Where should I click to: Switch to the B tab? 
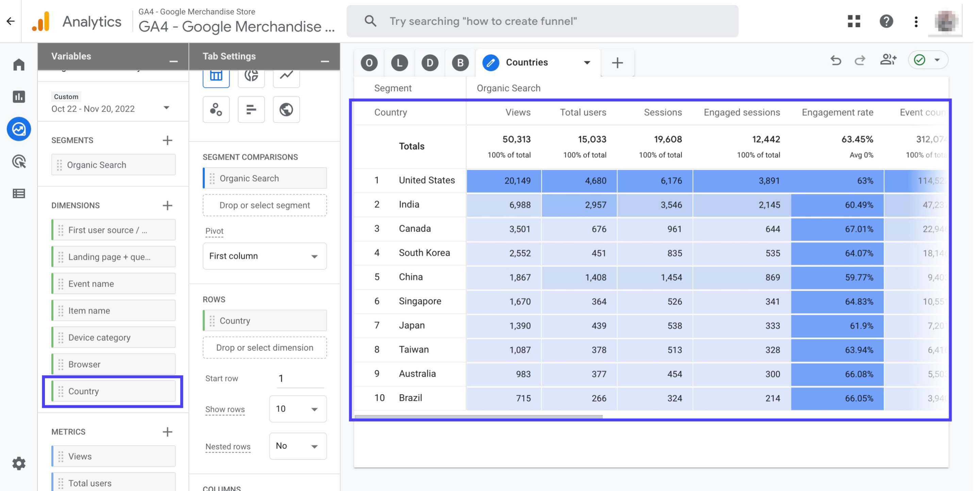[x=460, y=62]
